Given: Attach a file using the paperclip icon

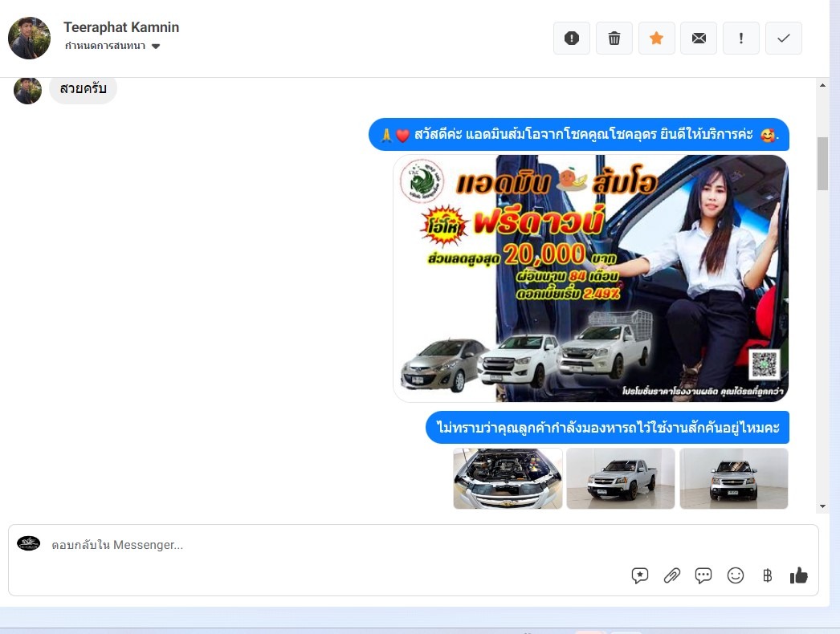Looking at the screenshot, I should (672, 575).
